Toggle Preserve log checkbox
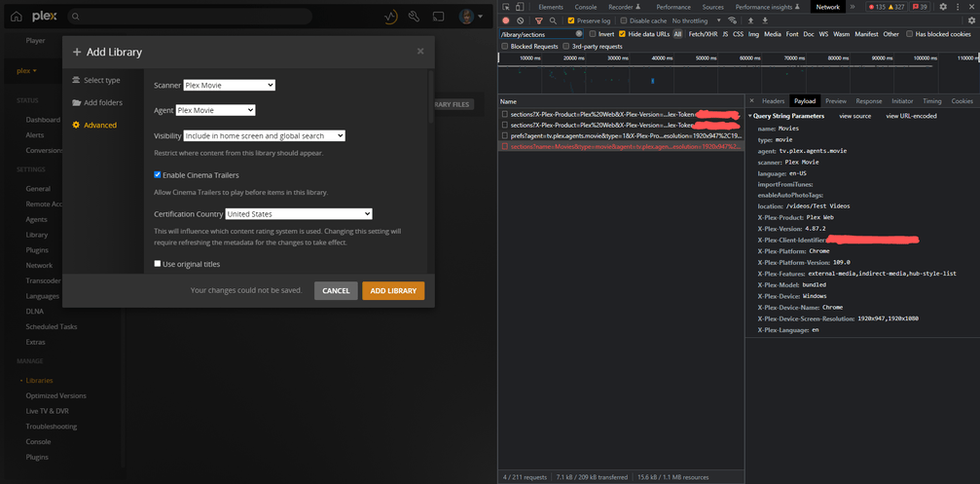Image resolution: width=980 pixels, height=484 pixels. click(x=571, y=20)
